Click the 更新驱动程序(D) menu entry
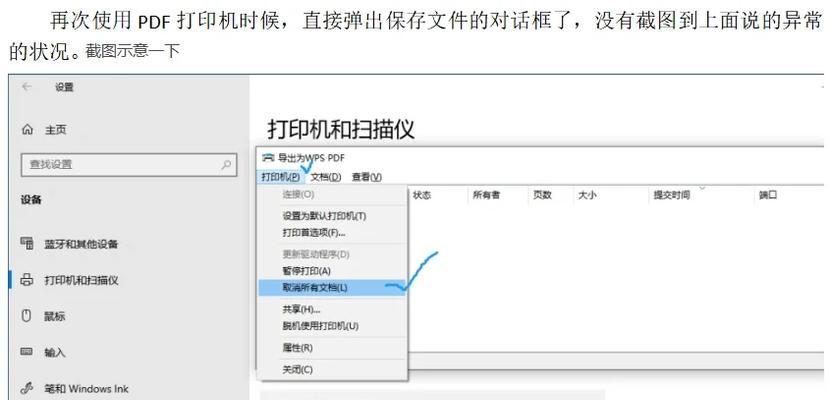This screenshot has height=400, width=830. click(x=316, y=254)
